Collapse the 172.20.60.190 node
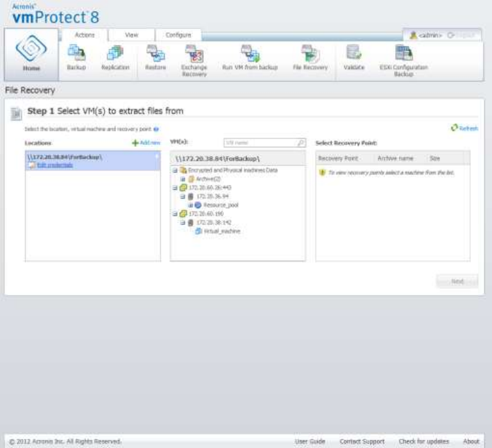 point(175,214)
